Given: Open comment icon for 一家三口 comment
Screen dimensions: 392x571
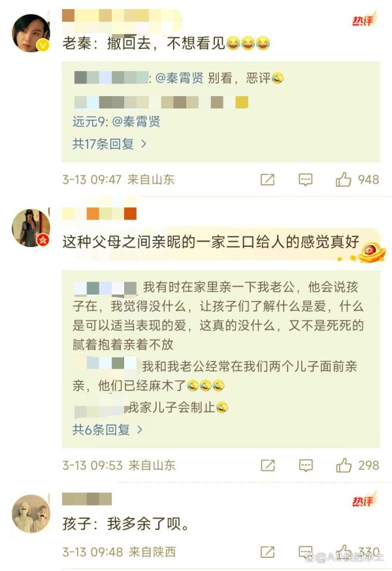Looking at the screenshot, I should (x=306, y=465).
